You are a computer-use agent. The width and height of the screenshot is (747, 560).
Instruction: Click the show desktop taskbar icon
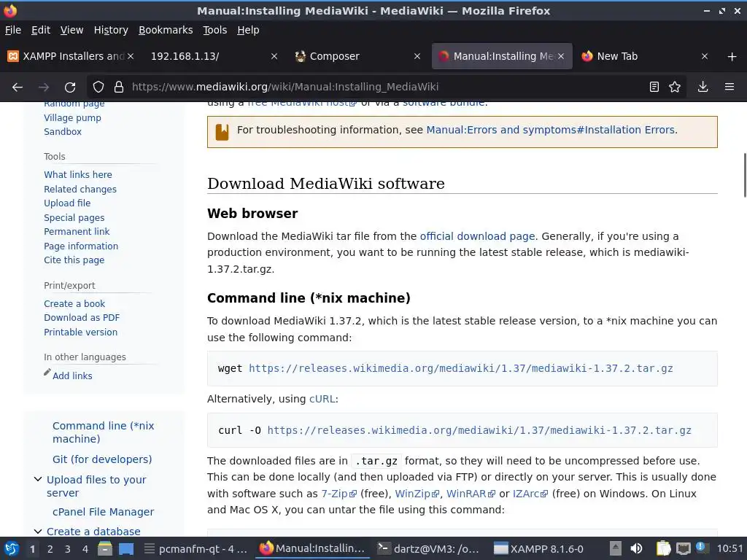click(126, 548)
